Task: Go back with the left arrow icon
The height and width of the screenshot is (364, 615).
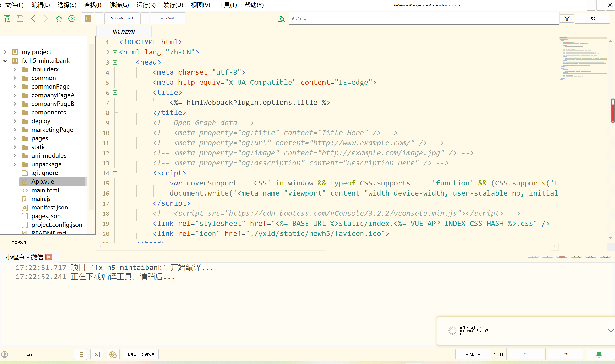Action: point(33,18)
